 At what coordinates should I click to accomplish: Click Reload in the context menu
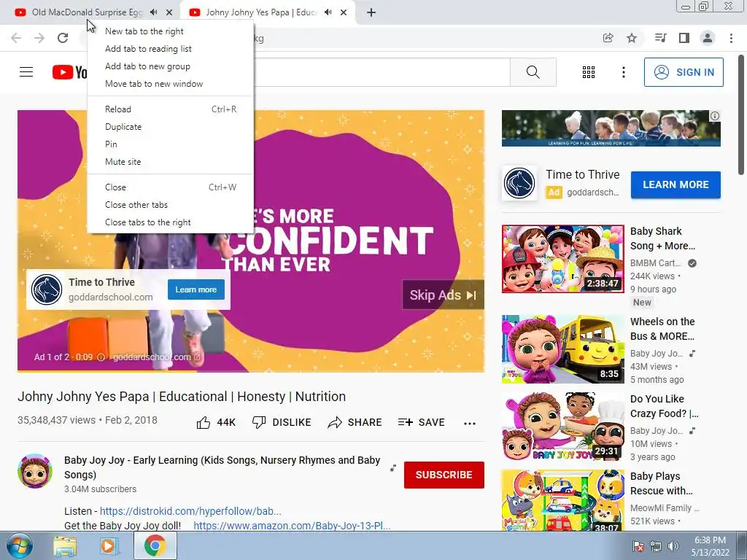click(x=170, y=109)
